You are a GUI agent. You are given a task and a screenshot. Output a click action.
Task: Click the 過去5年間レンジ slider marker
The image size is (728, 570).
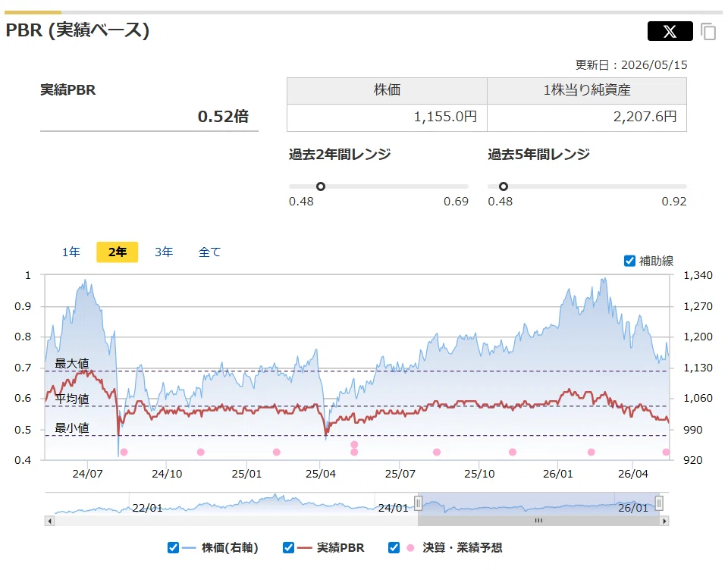click(504, 186)
